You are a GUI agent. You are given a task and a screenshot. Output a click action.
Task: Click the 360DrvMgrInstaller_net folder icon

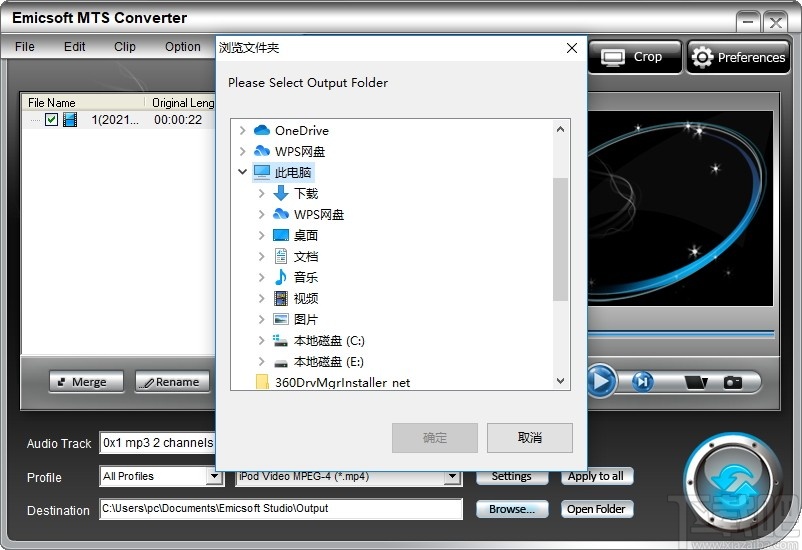pyautogui.click(x=262, y=382)
